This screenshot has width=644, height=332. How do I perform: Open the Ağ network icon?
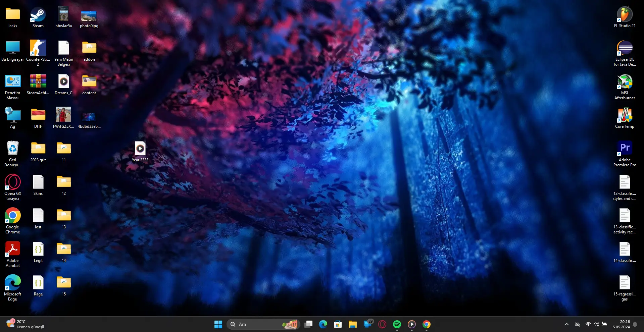pos(13,118)
